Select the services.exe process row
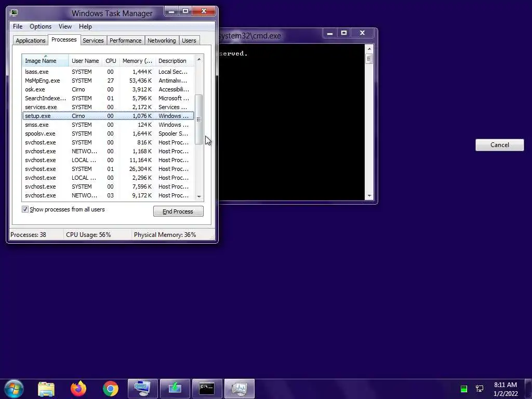 click(108, 107)
